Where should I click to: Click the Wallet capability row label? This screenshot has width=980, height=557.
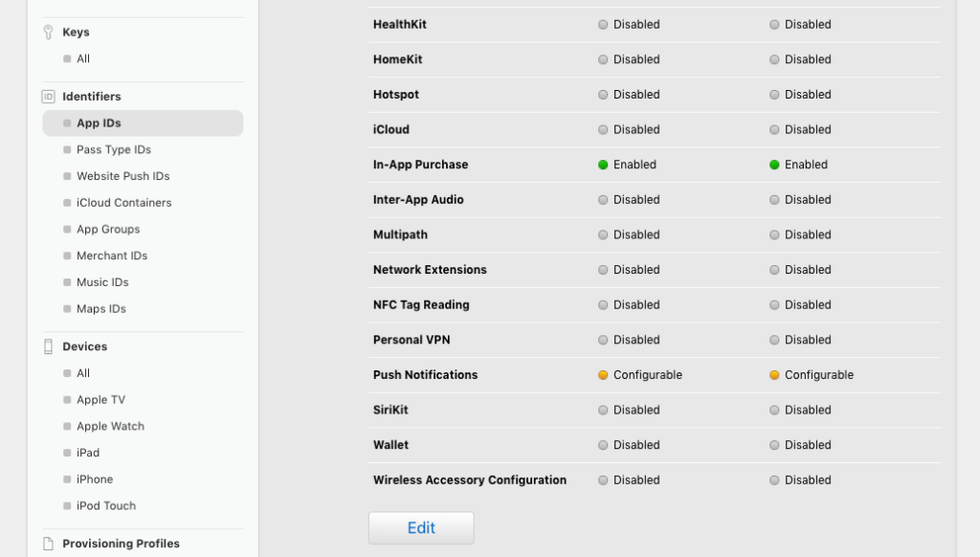click(390, 445)
